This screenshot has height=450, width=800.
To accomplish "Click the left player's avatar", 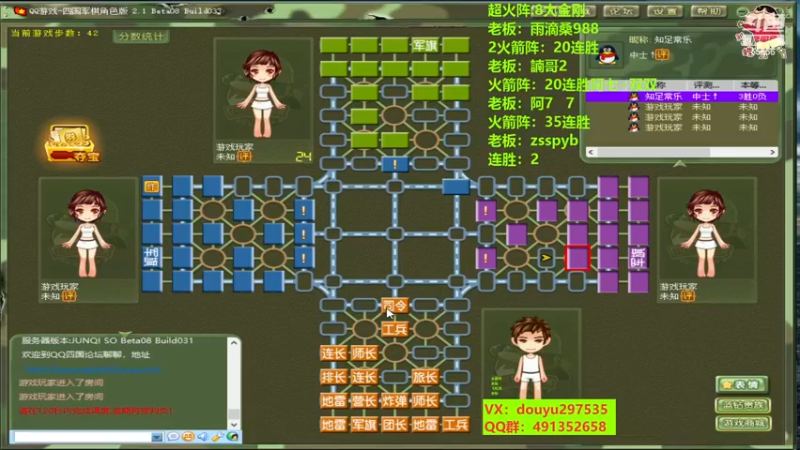I will [x=88, y=232].
